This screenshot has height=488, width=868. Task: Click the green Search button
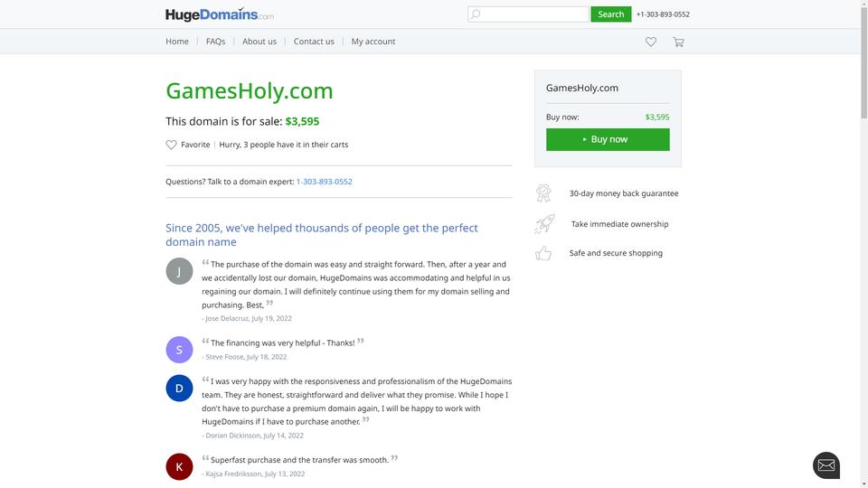point(610,14)
